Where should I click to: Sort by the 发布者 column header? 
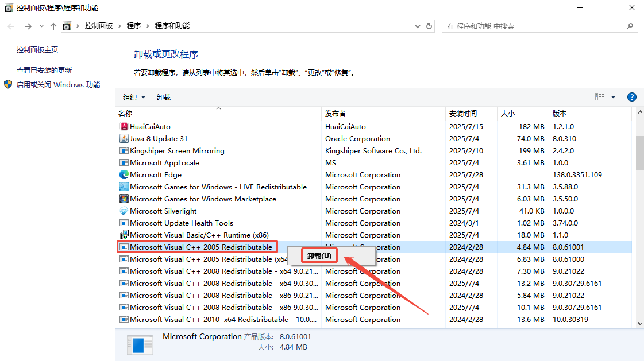tap(383, 113)
